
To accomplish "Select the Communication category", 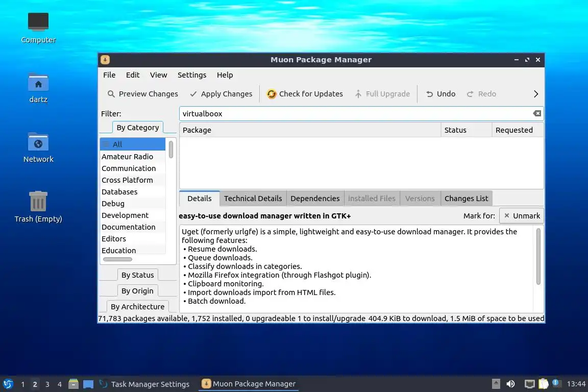I will click(133, 168).
